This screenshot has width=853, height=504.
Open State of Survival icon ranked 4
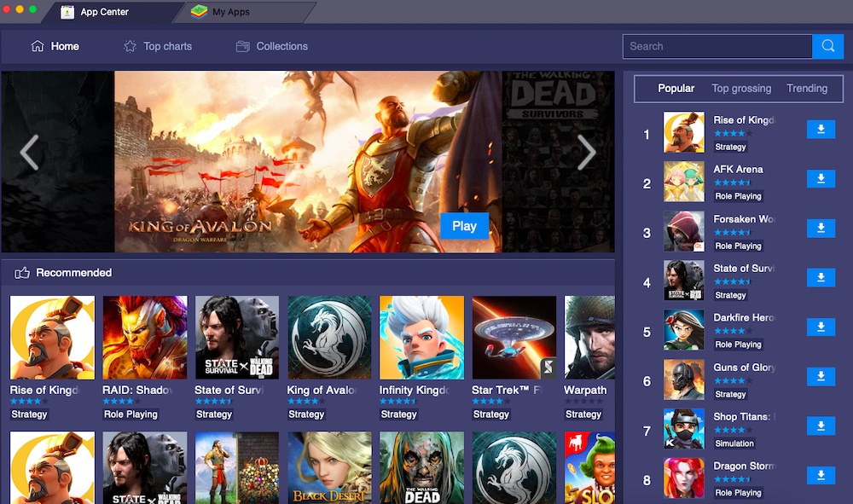684,281
